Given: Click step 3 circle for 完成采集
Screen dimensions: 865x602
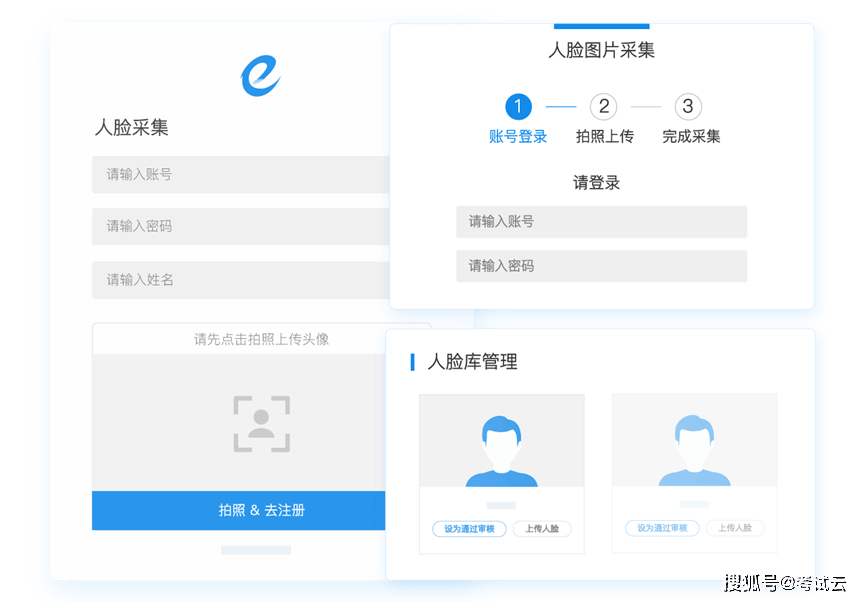Looking at the screenshot, I should [688, 107].
